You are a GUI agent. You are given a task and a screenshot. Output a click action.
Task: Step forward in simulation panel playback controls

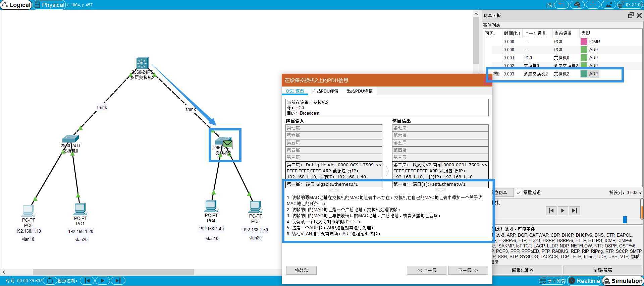click(x=575, y=211)
